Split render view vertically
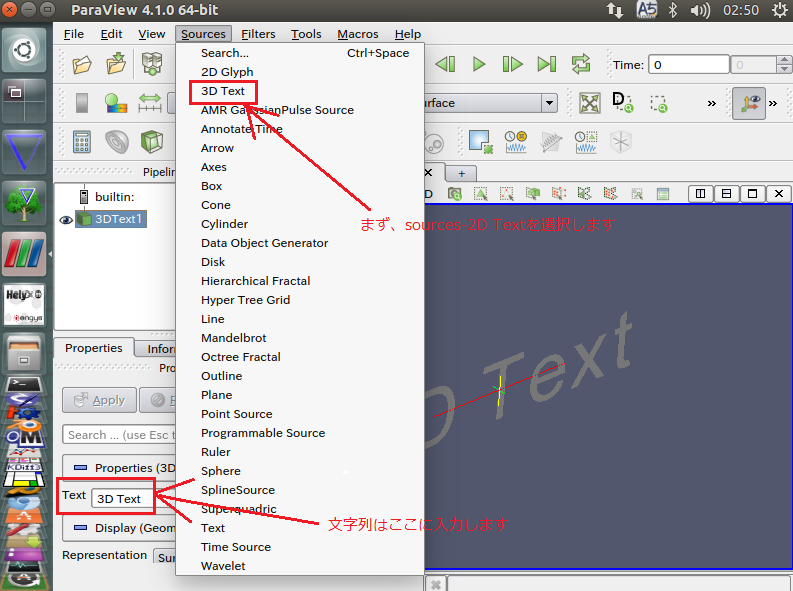 click(726, 194)
